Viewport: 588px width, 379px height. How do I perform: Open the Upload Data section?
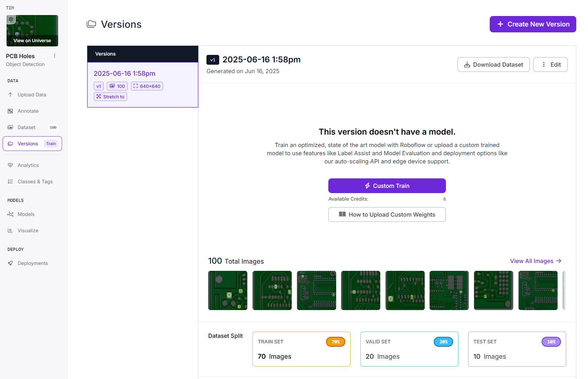pyautogui.click(x=32, y=94)
